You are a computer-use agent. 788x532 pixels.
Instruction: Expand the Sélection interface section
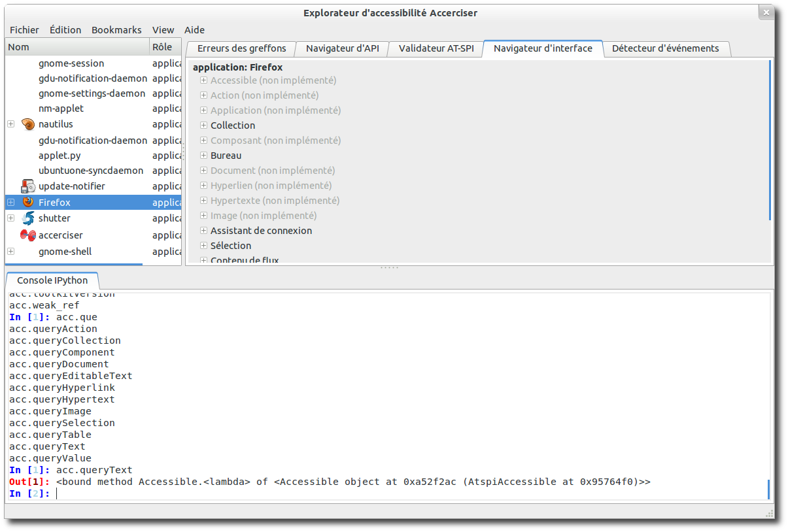click(x=204, y=246)
